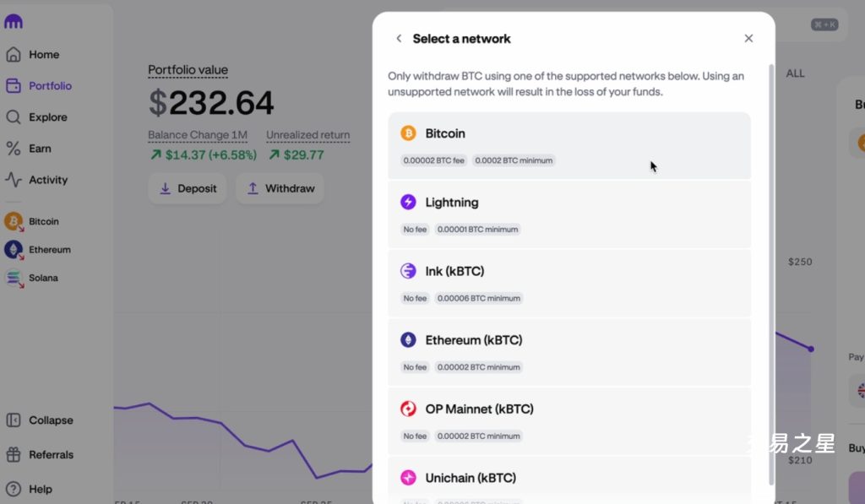Close the Select a network dialog
Image resolution: width=865 pixels, height=504 pixels.
tap(748, 39)
